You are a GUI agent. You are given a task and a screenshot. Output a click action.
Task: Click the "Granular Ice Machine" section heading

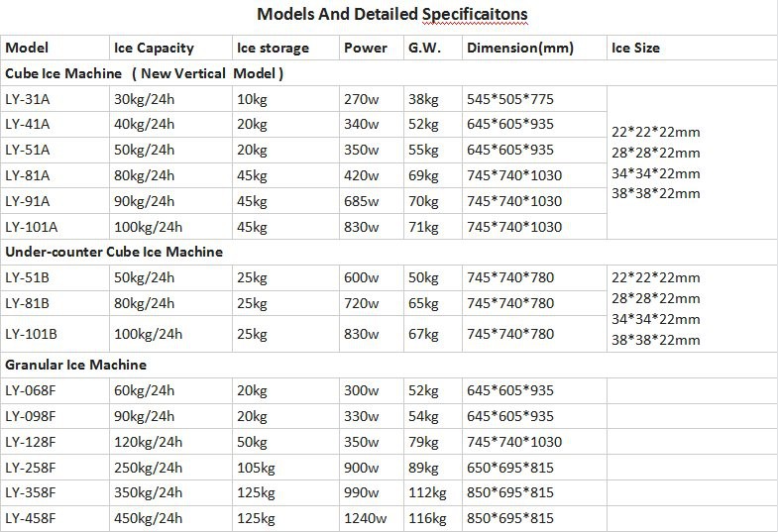pyautogui.click(x=75, y=366)
